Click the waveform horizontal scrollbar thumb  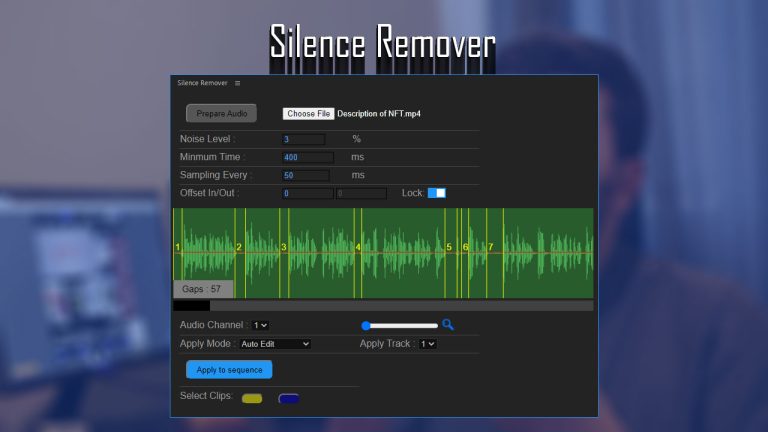(x=192, y=306)
